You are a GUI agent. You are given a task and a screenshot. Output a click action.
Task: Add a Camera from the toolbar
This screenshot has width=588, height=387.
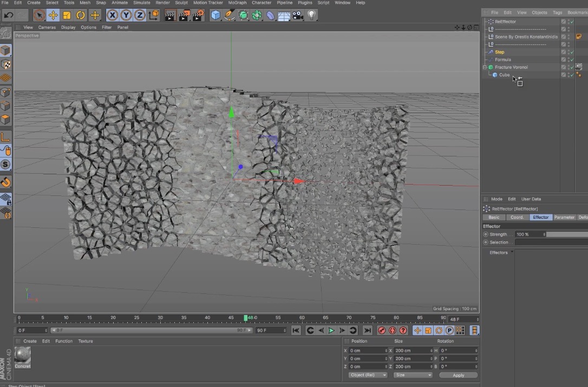tap(297, 15)
